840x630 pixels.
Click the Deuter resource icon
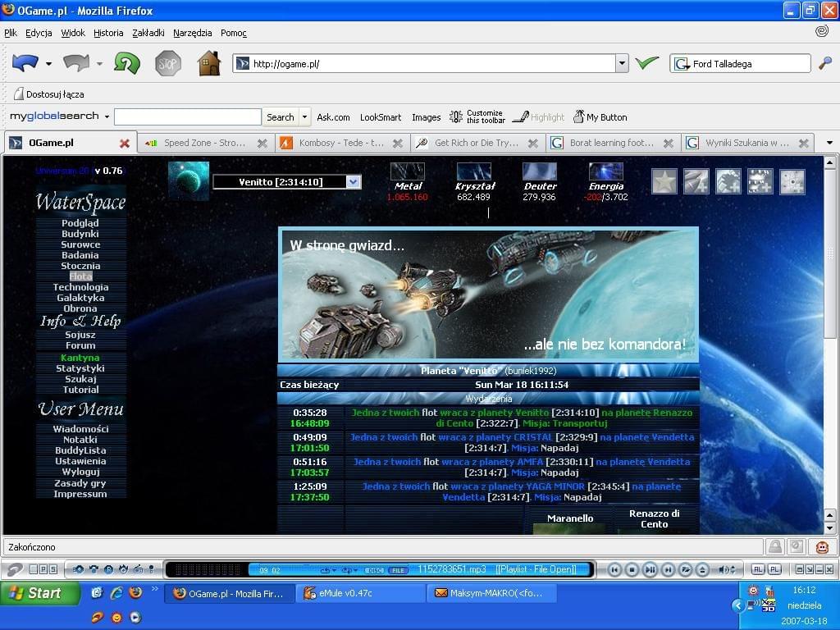[x=540, y=171]
